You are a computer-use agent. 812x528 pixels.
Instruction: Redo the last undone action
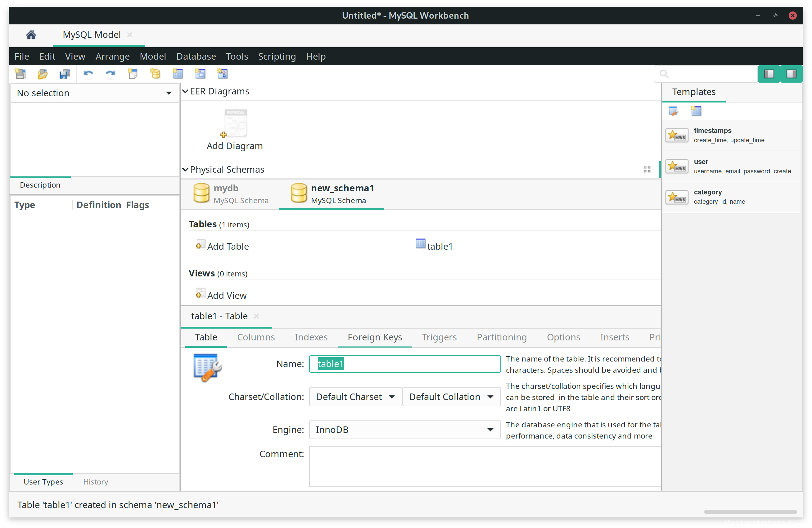[x=110, y=74]
